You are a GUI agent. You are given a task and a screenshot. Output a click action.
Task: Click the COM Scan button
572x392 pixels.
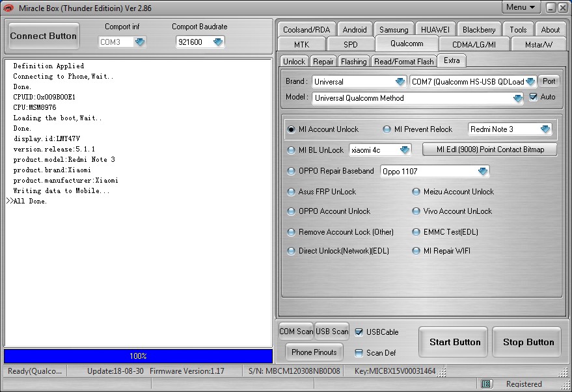tap(296, 331)
